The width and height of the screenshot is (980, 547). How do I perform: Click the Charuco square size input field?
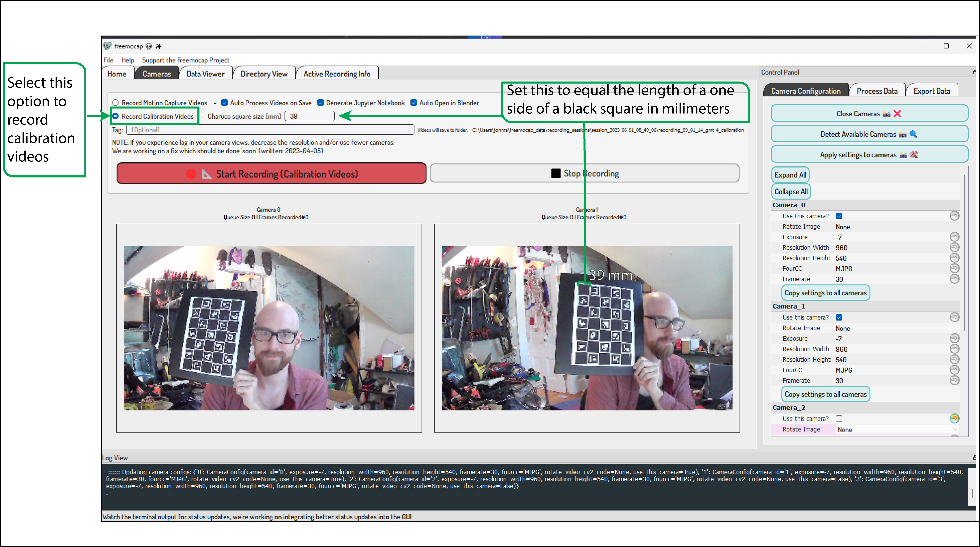tap(309, 116)
